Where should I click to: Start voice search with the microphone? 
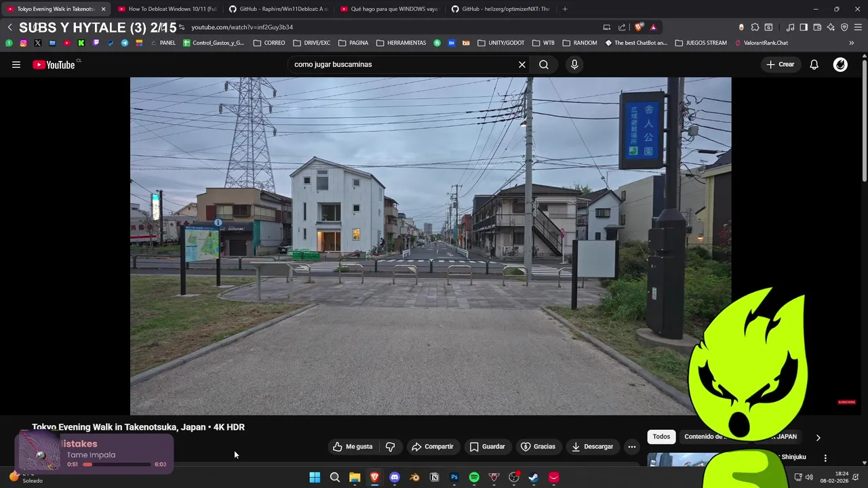[x=574, y=64]
